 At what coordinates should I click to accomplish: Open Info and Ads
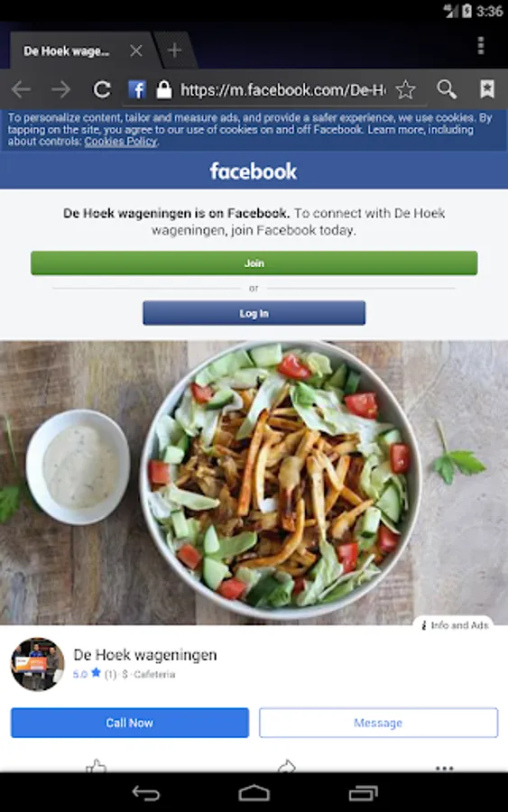click(x=455, y=625)
